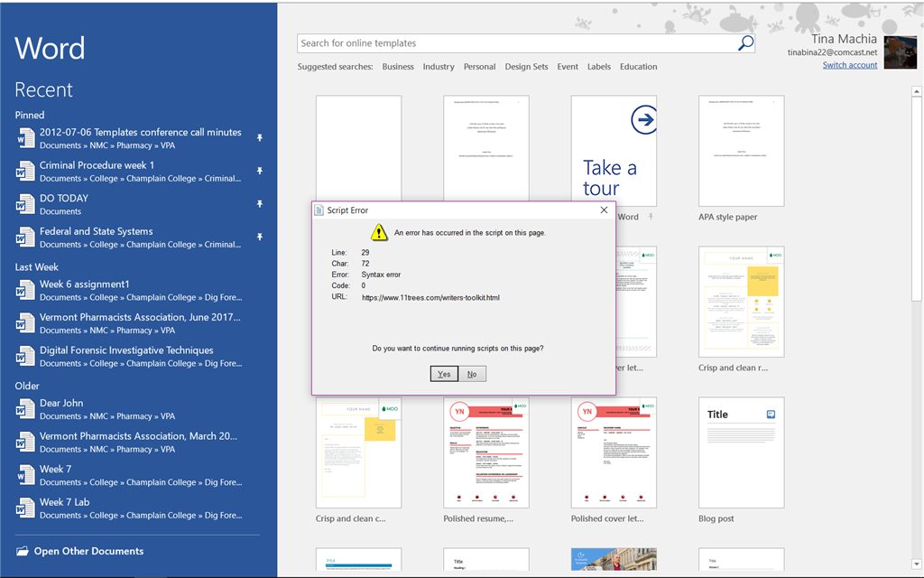Open Vermont Pharmacists Association, June 2017 document
This screenshot has height=578, width=924.
tap(137, 323)
